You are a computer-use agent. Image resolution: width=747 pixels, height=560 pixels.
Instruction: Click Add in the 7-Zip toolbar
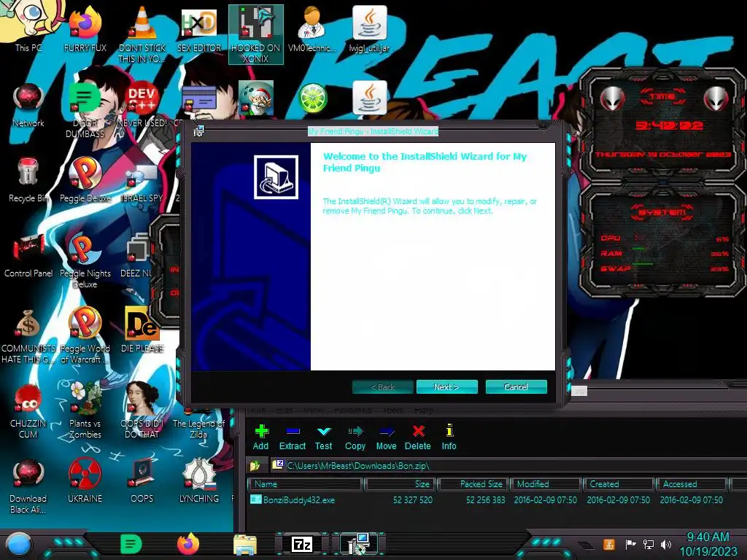pyautogui.click(x=260, y=437)
